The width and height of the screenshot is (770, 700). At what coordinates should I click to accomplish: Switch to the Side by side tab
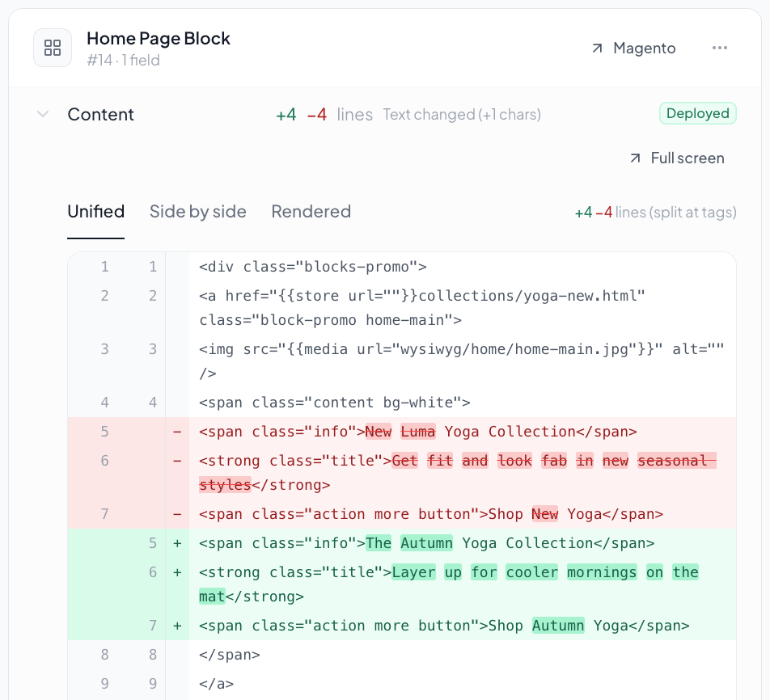tap(198, 212)
